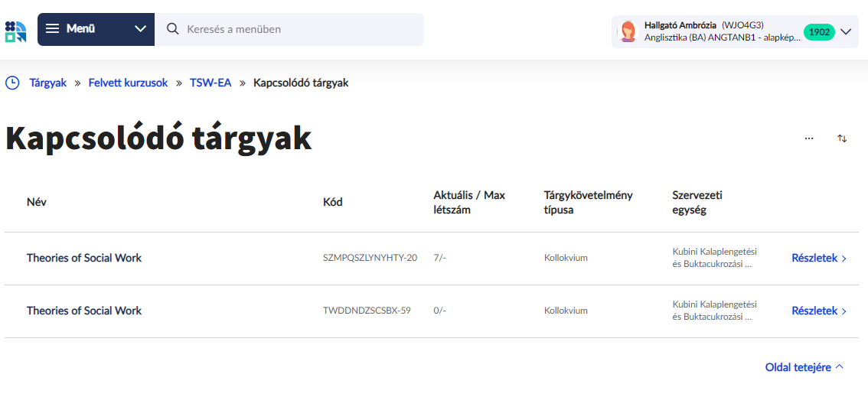Screen dimensions: 868x420
Task: Open the three-dot more options icon
Action: [x=809, y=138]
